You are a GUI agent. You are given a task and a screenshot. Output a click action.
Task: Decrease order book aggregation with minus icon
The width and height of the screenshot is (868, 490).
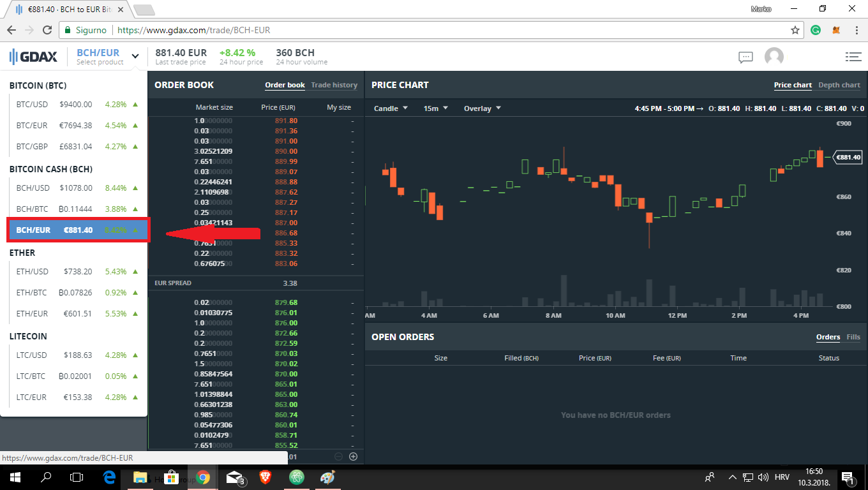click(338, 456)
